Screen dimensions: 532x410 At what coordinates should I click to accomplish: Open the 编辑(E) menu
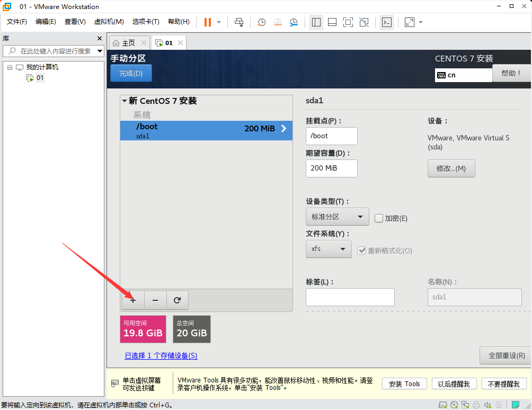pyautogui.click(x=46, y=22)
